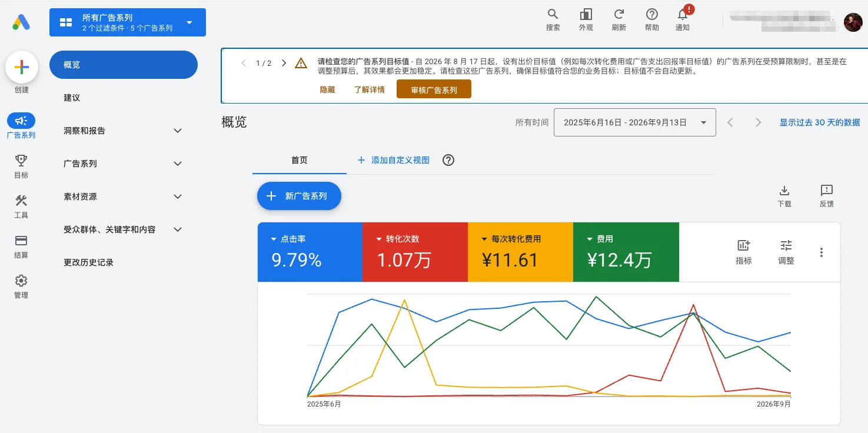The image size is (868, 433).
Task: Open the 转化次数 metric dropdown
Action: [x=398, y=239]
